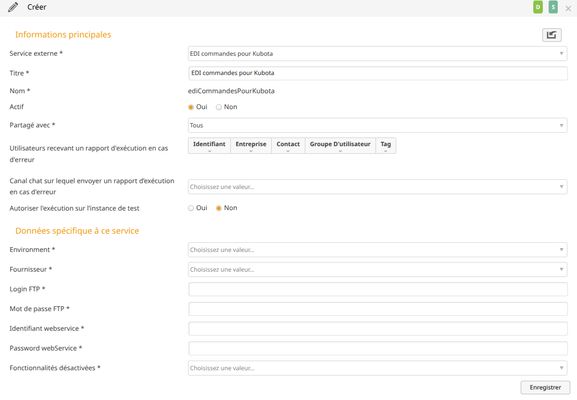Click the teal S icon

coord(553,7)
